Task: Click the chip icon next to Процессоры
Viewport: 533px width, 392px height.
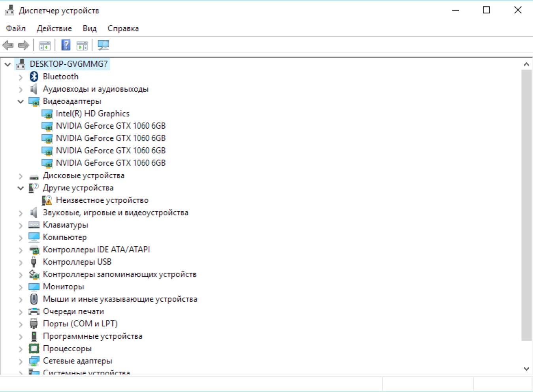Action: (x=34, y=349)
